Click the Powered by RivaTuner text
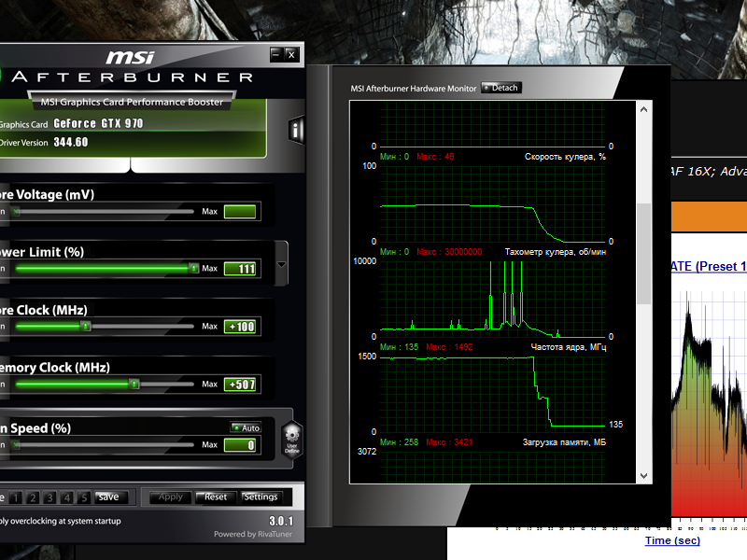Viewport: 747px width, 560px height. click(253, 534)
